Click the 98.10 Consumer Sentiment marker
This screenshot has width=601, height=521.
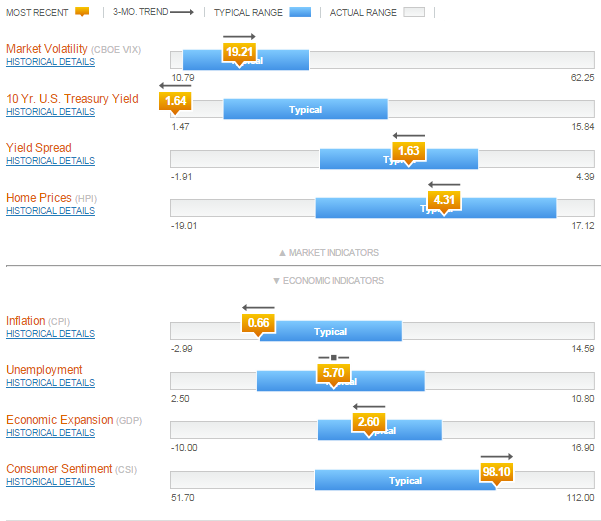497,471
